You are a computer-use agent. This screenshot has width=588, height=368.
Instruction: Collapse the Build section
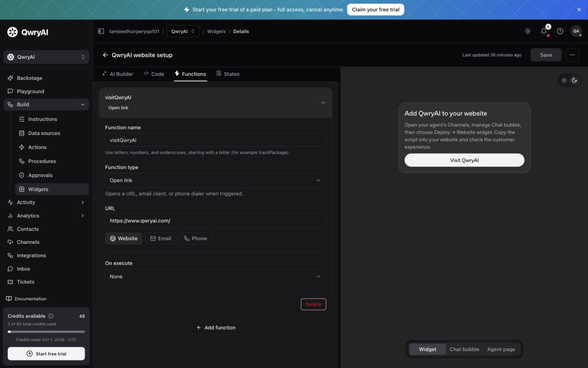point(46,105)
